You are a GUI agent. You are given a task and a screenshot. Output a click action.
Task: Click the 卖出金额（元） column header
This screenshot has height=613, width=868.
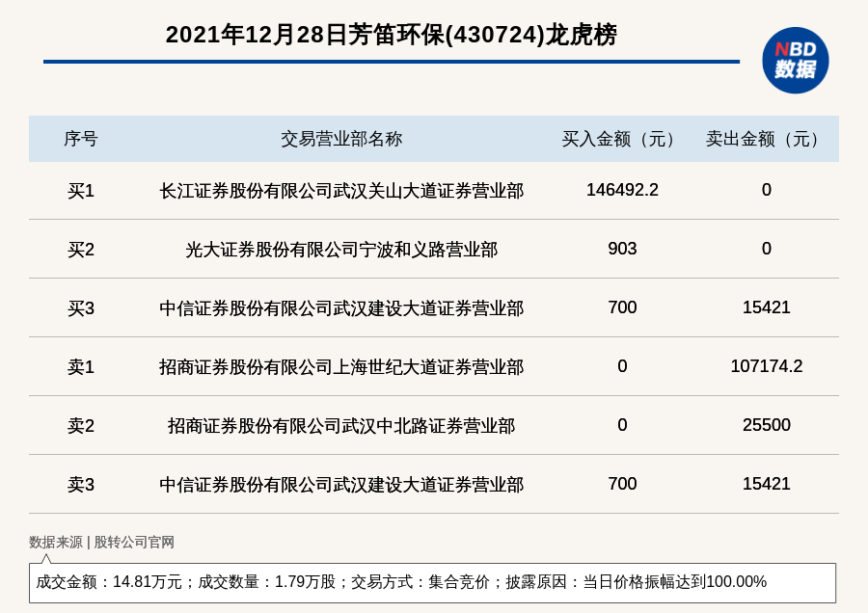766,139
